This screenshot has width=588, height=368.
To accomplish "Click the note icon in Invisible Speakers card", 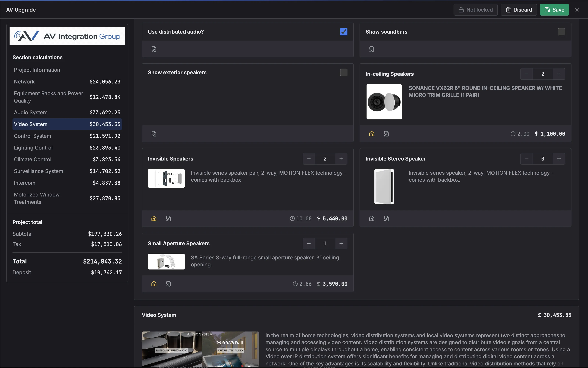I will click(168, 218).
